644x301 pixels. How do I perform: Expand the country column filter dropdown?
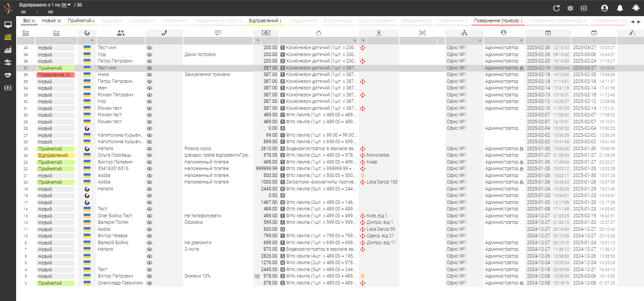pos(92,41)
